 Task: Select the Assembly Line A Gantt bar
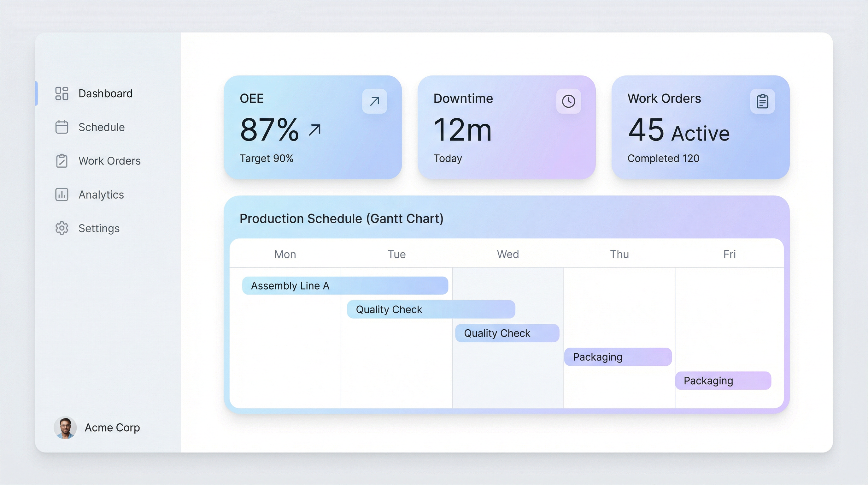pyautogui.click(x=345, y=286)
